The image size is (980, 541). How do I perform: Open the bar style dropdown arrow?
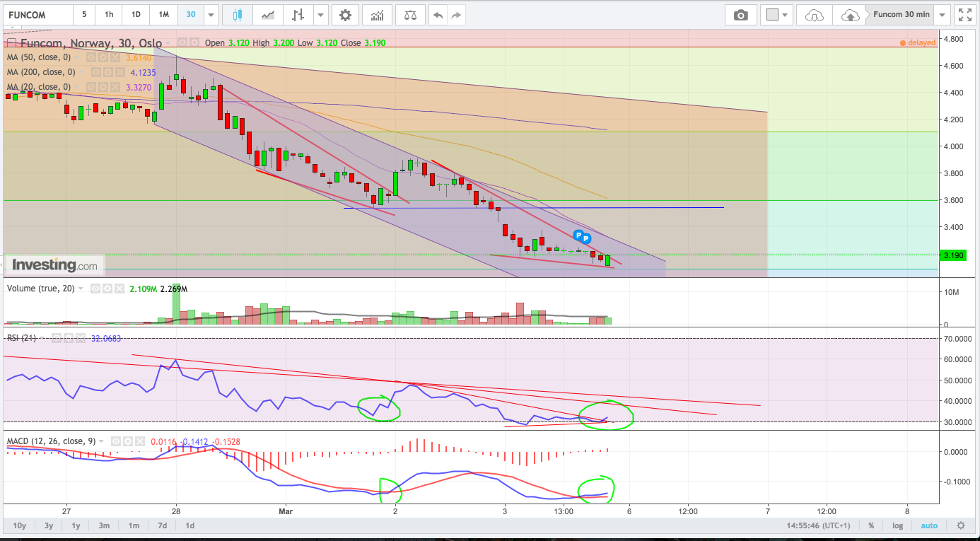coord(321,15)
